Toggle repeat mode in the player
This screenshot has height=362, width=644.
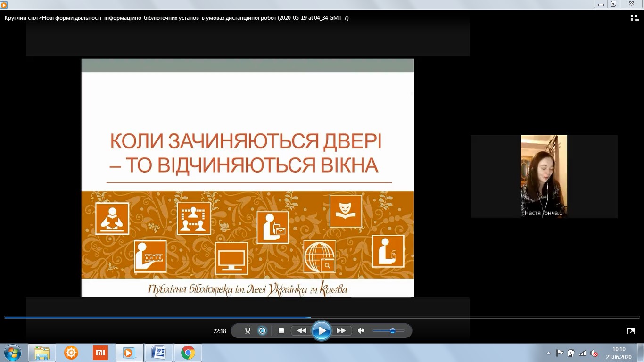262,331
